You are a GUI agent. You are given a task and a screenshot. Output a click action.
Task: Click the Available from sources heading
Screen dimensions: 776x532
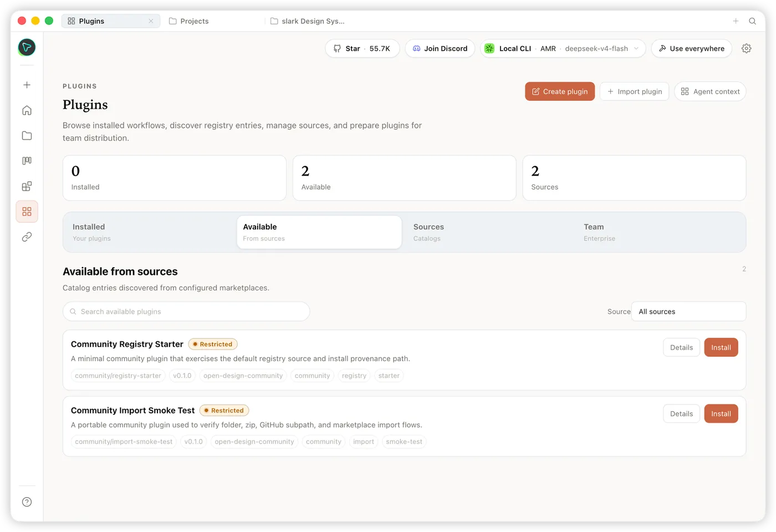[120, 272]
